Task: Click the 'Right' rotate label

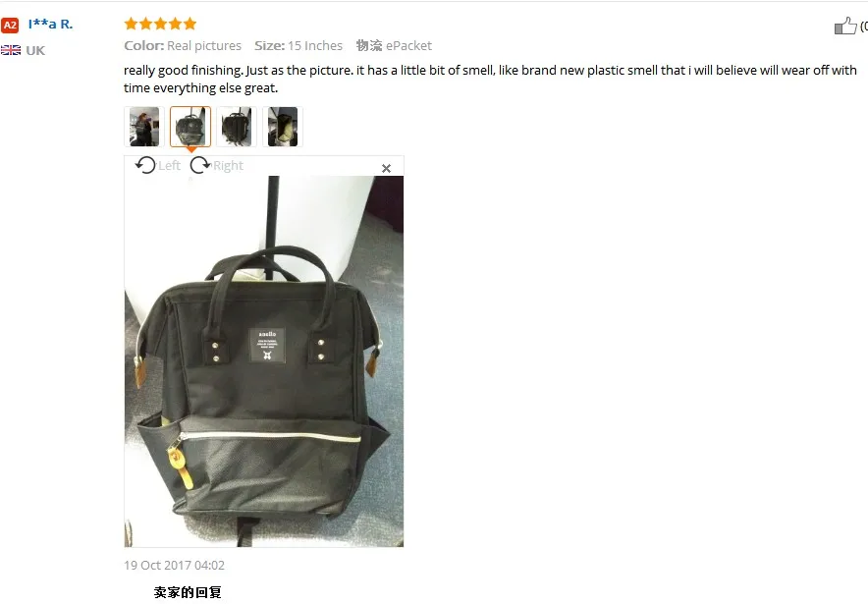Action: tap(228, 166)
